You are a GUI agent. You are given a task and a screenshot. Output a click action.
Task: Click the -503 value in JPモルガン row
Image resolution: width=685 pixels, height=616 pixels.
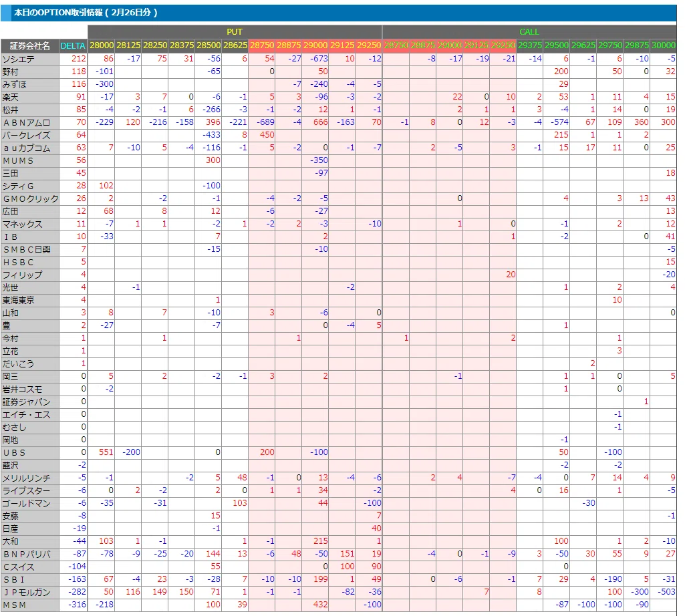(x=667, y=592)
